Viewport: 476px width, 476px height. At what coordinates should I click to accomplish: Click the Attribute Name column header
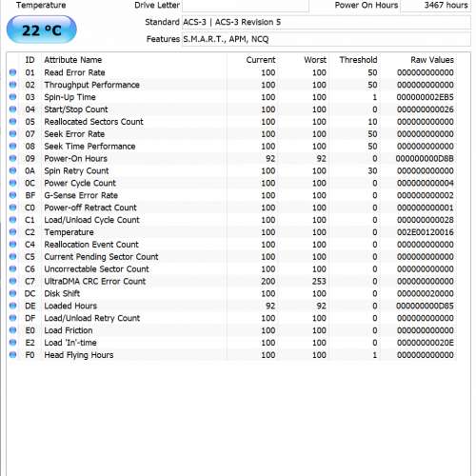(x=73, y=60)
